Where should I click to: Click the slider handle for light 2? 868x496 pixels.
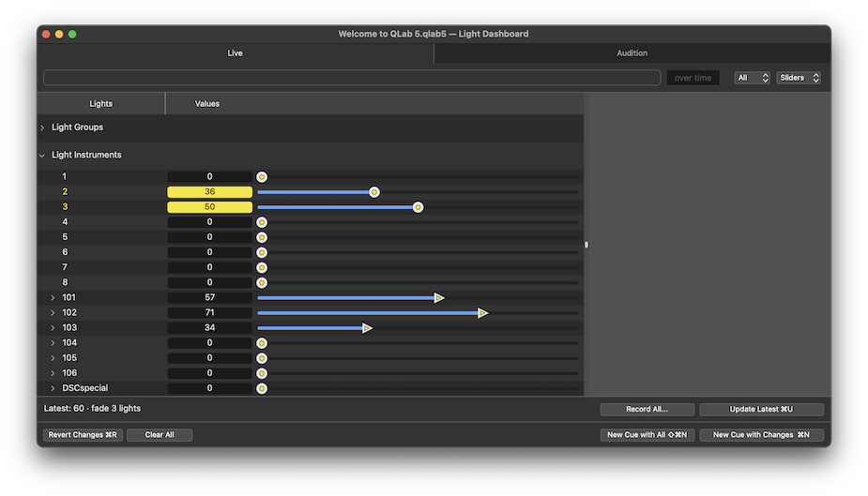[373, 192]
